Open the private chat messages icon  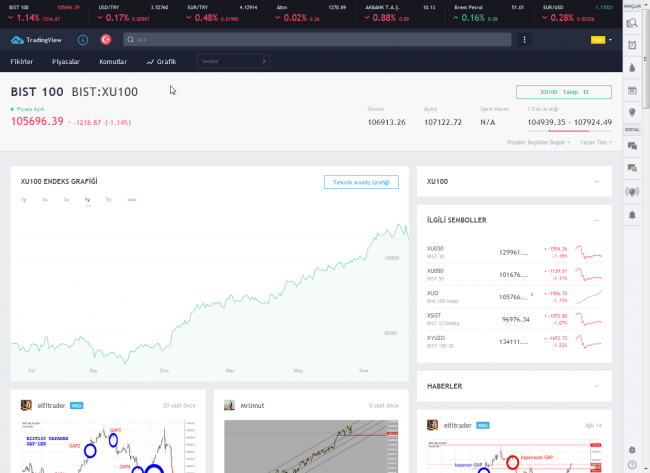click(632, 168)
